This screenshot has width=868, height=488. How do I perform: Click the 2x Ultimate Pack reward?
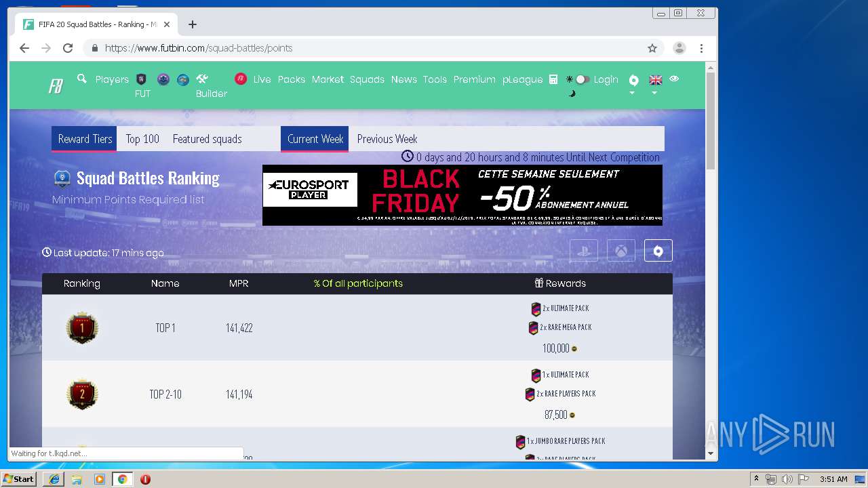point(560,308)
